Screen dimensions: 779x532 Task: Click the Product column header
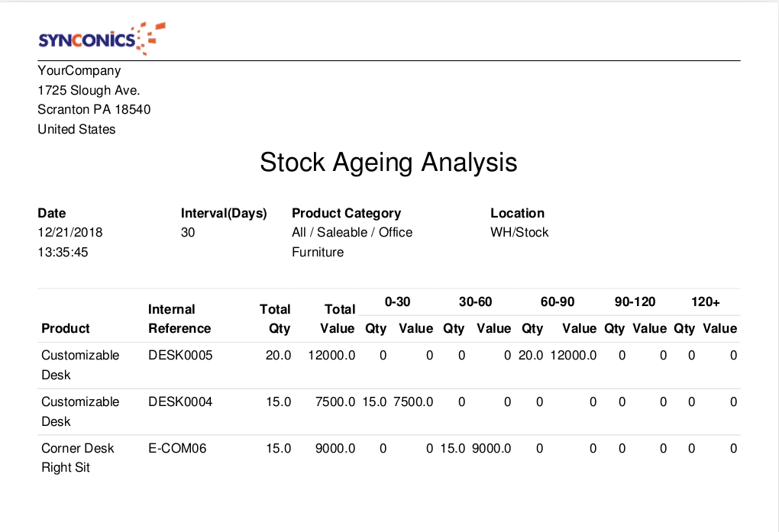pyautogui.click(x=66, y=328)
